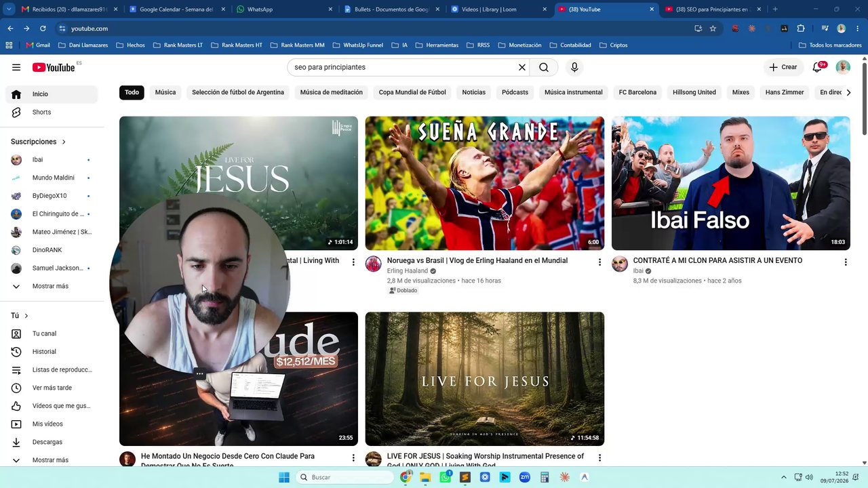This screenshot has width=868, height=488.
Task: Open the Sueña Grande Haaland video thumbnail
Action: point(484,183)
